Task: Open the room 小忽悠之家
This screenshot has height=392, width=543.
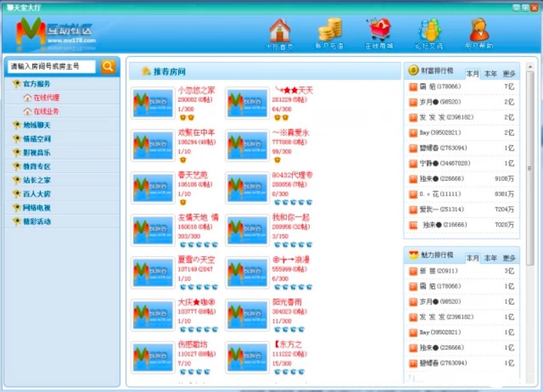Action: tap(197, 90)
